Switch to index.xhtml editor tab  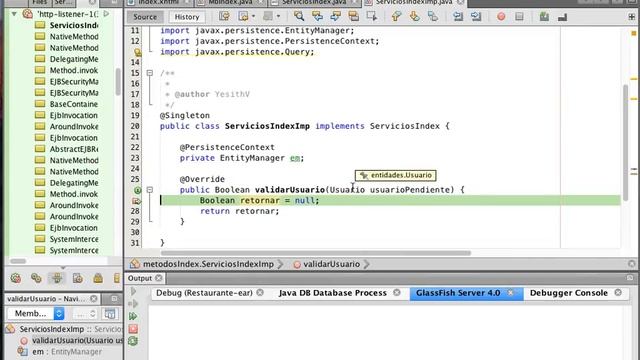coord(158,2)
